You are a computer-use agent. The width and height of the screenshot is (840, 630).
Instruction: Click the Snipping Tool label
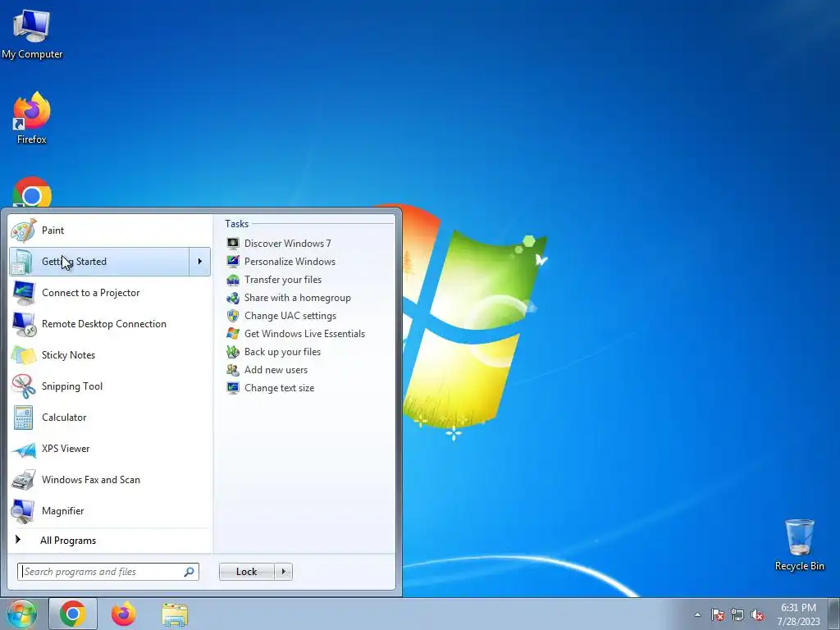tap(72, 386)
